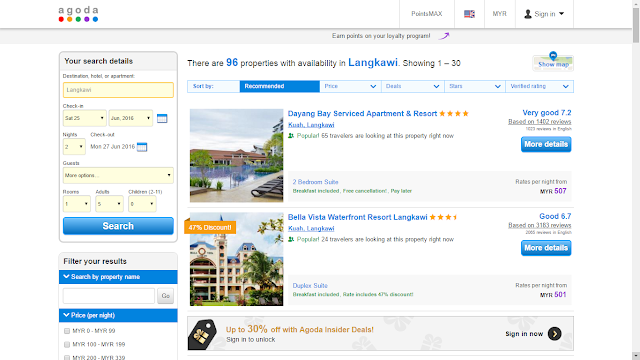Viewport: 640px width, 360px height.
Task: Open the Deals sort option
Action: pyautogui.click(x=413, y=87)
